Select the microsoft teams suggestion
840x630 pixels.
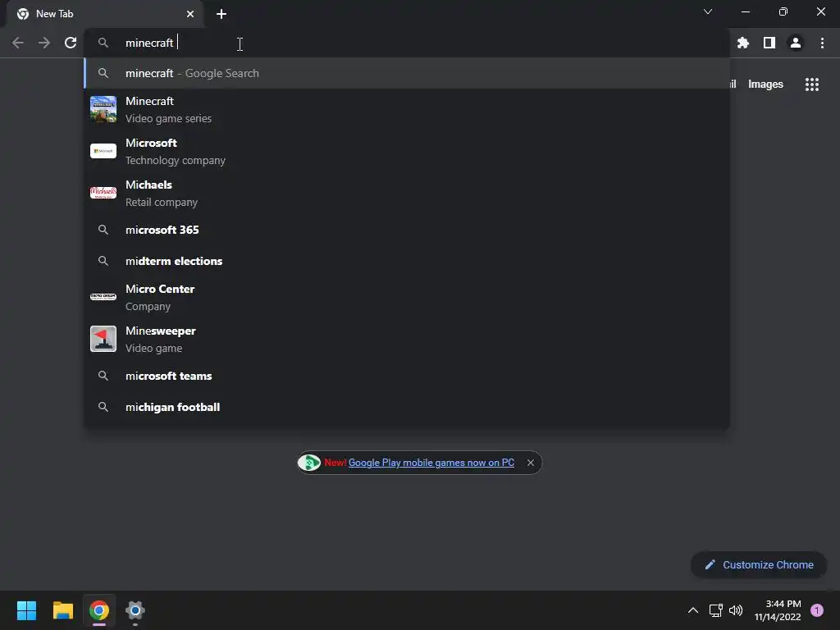(x=407, y=376)
